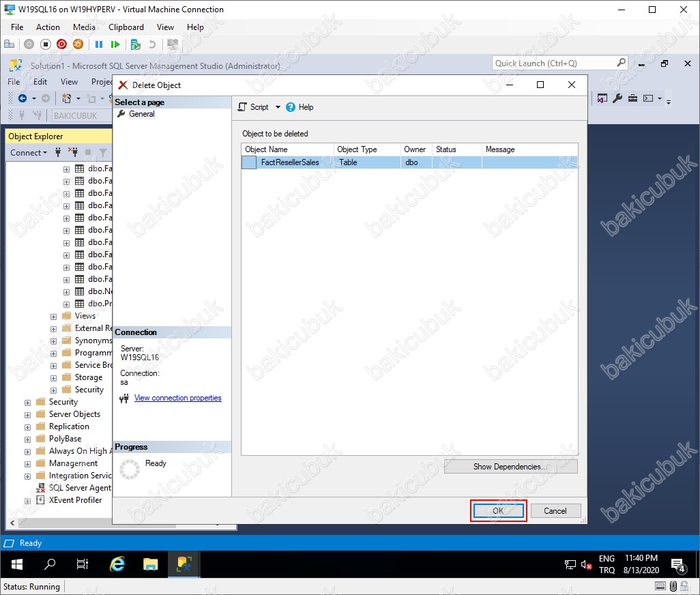Click the muted volume tray icon
Screen dimensions: 700x595
coord(586,565)
